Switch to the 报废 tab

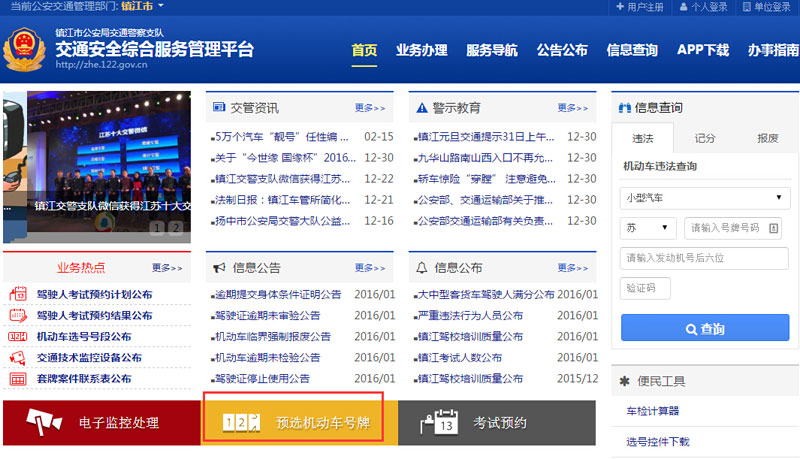(767, 138)
